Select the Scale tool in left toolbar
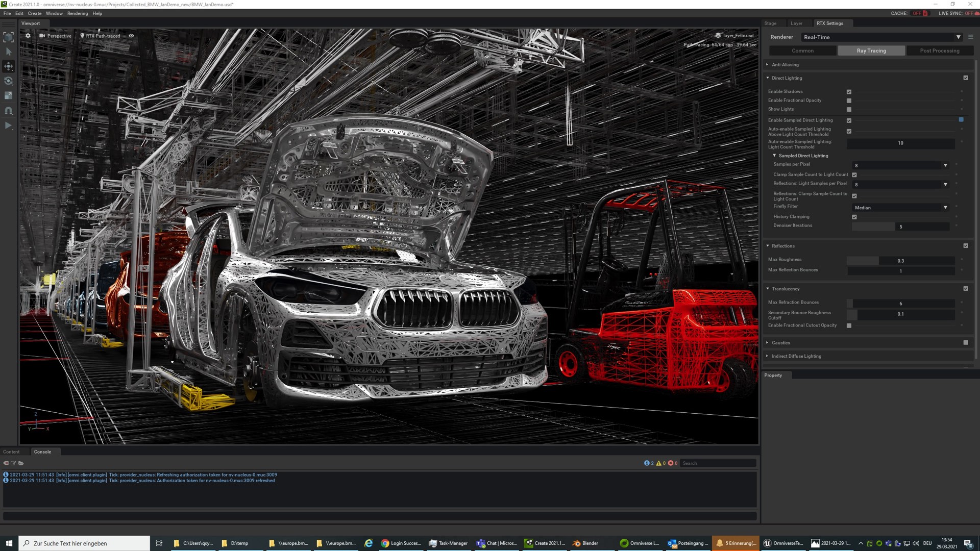Viewport: 980px width, 551px height. pyautogui.click(x=9, y=95)
